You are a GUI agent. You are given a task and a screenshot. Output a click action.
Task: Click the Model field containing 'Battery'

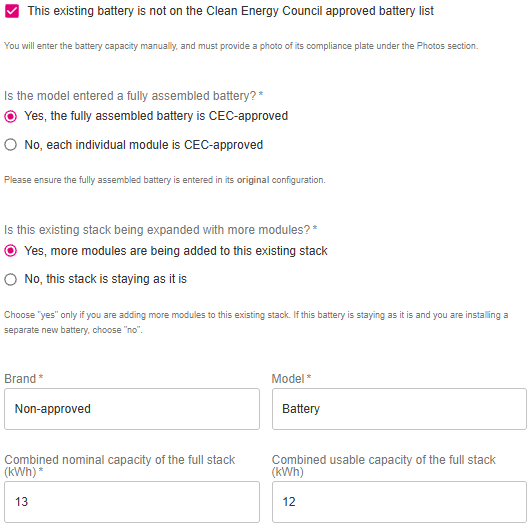click(399, 409)
